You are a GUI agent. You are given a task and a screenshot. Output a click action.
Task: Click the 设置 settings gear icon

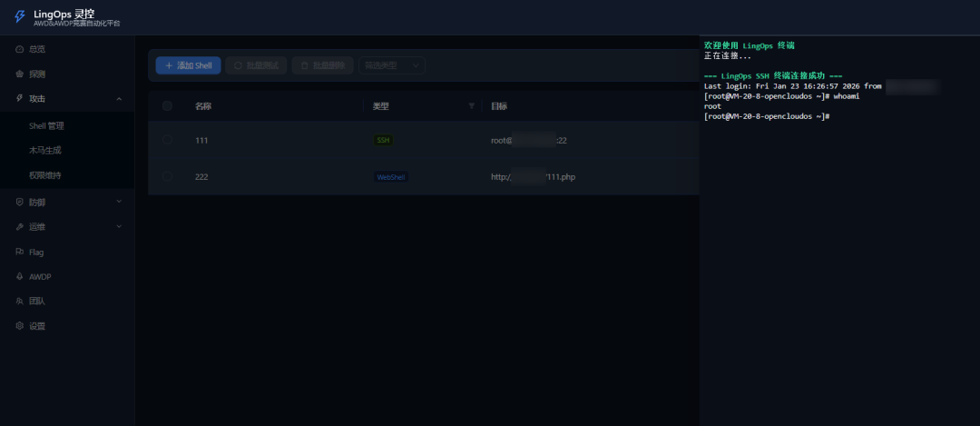(x=20, y=325)
